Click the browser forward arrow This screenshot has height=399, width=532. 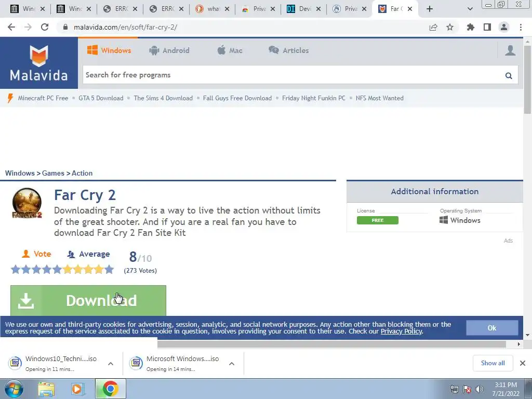(28, 27)
